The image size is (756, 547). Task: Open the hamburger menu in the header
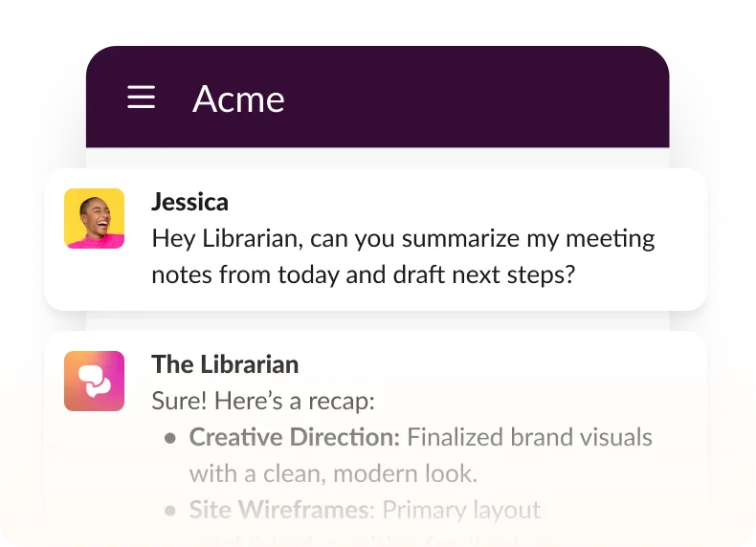tap(141, 98)
